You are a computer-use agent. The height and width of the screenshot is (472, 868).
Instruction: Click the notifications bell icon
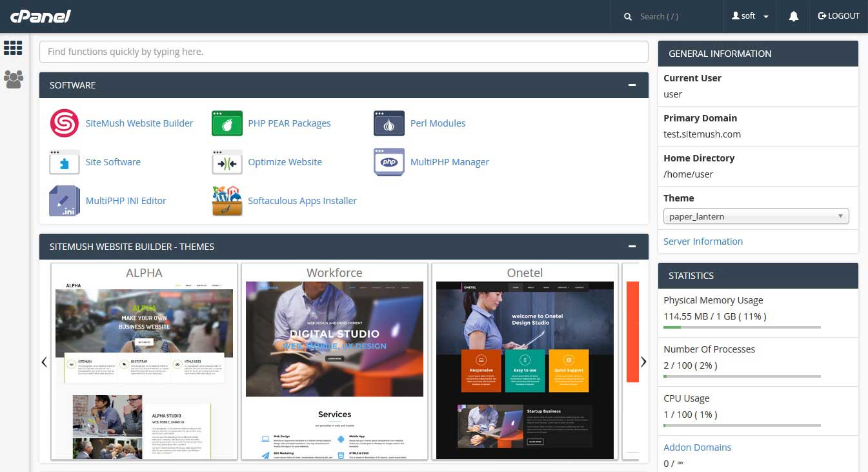click(794, 16)
